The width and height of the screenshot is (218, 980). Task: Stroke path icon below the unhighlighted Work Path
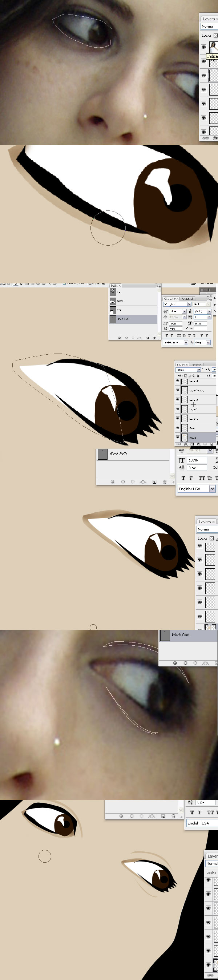pyautogui.click(x=123, y=481)
